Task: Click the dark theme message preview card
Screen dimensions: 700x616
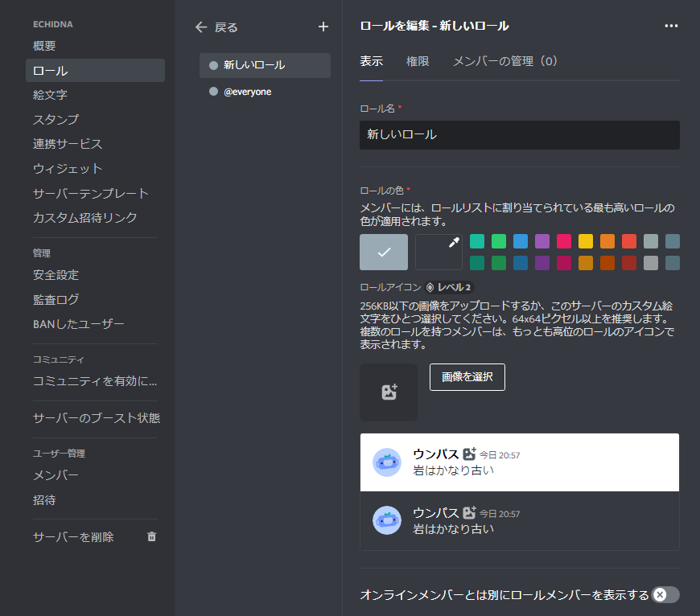Action: 520,520
